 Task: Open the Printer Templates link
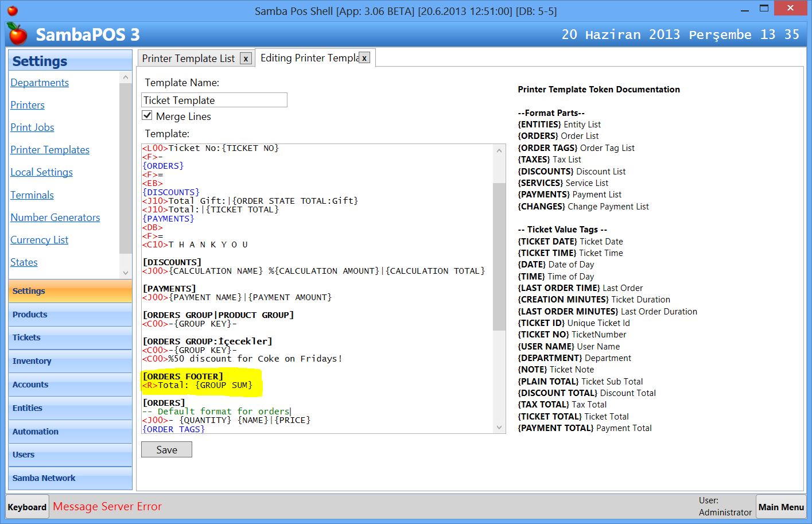click(50, 150)
